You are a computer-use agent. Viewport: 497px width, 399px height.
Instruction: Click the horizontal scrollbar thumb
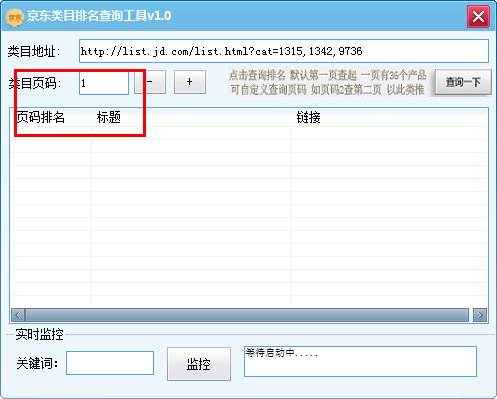coord(247,315)
